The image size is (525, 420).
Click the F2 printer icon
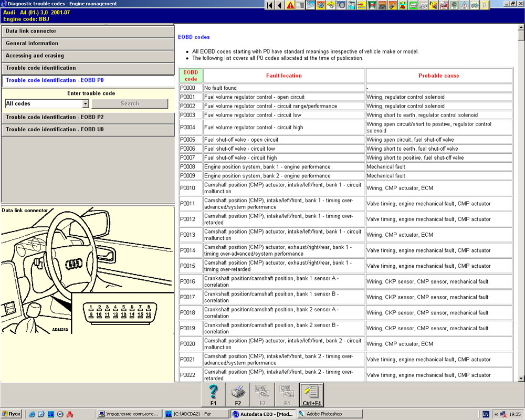tap(238, 395)
